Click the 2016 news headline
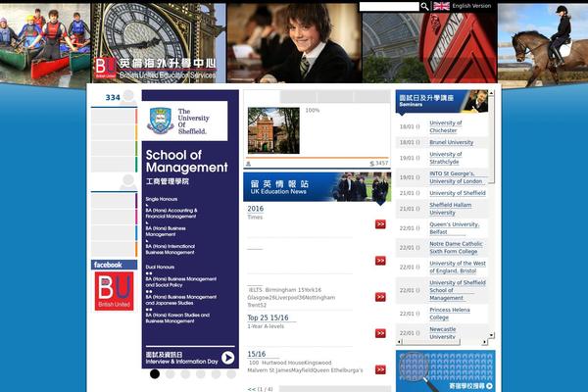Screen dimensions: 588x392 (256, 209)
